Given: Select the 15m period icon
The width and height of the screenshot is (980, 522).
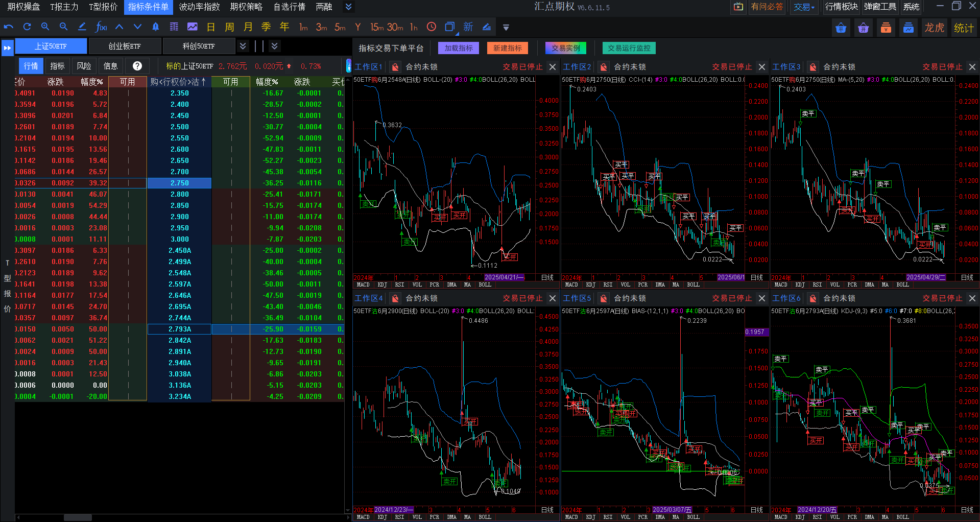Looking at the screenshot, I should coord(377,27).
